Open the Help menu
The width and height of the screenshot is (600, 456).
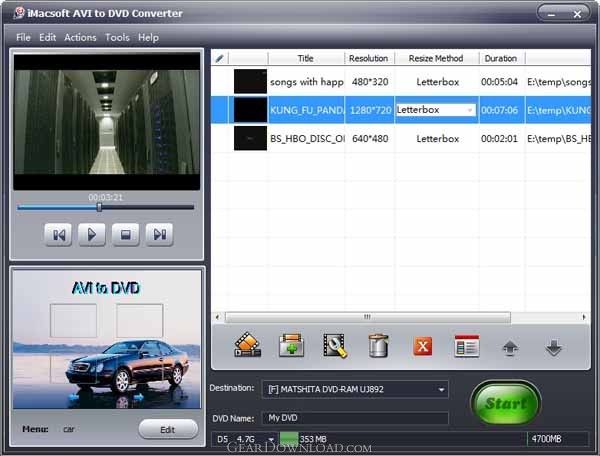[x=148, y=37]
